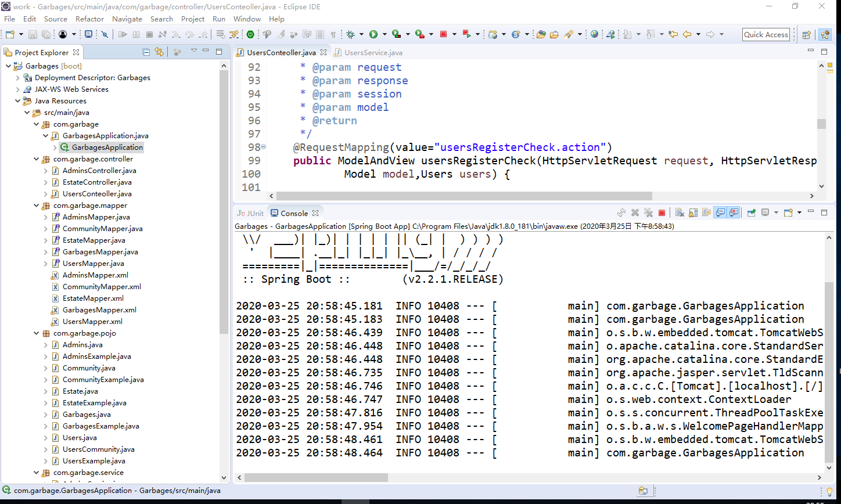Toggle Link with Editor in Project Explorer
The height and width of the screenshot is (504, 841).
(159, 52)
